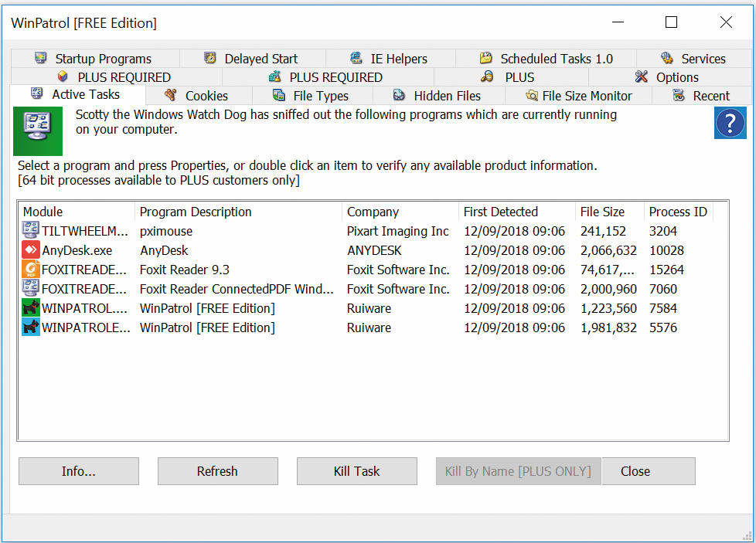
Task: Click the Recent tab icon
Action: click(679, 95)
